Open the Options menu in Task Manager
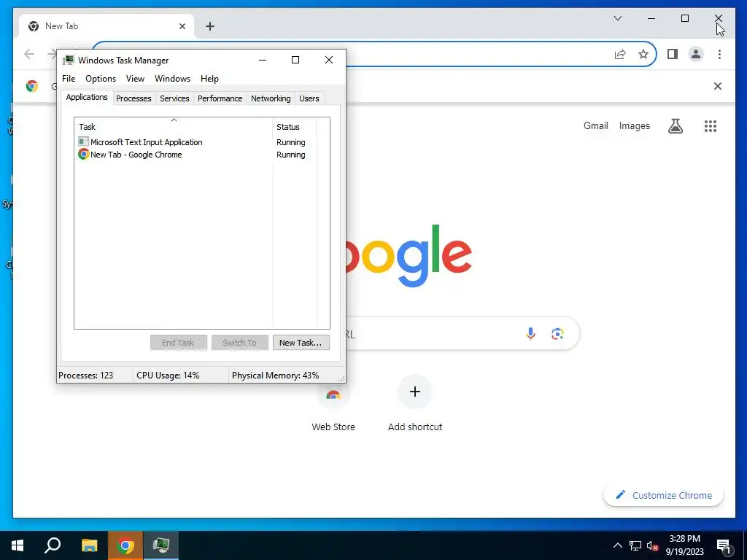The width and height of the screenshot is (747, 560). tap(101, 79)
